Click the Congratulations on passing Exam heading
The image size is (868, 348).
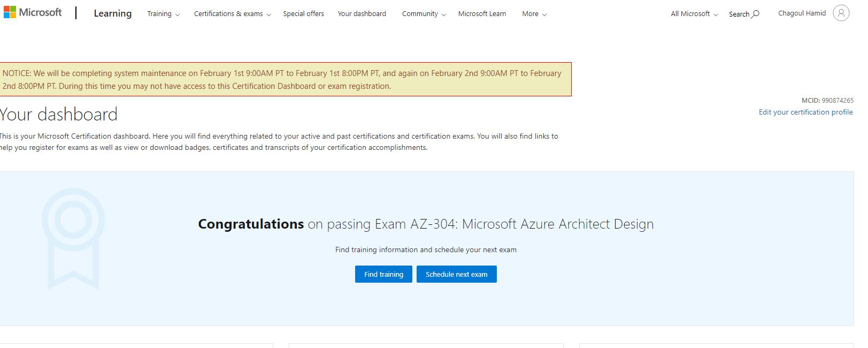(x=426, y=224)
